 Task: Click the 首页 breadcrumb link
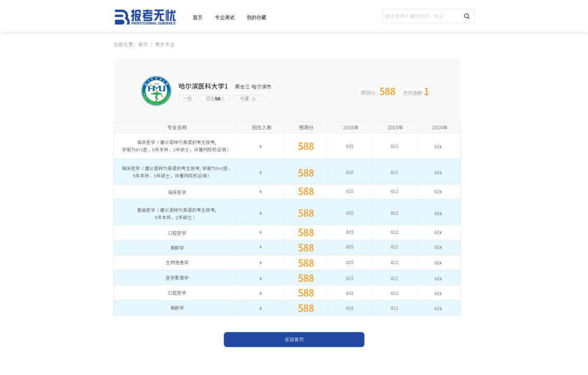tap(142, 45)
